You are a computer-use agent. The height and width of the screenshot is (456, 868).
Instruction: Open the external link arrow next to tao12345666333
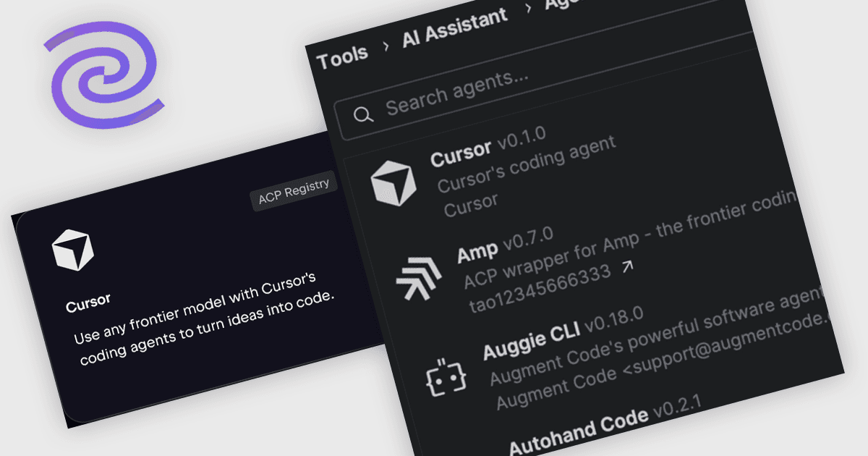628,267
